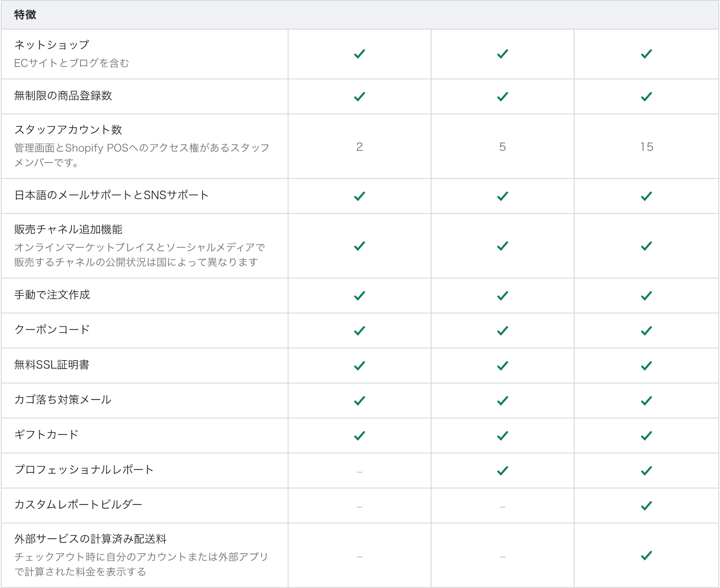Image resolution: width=720 pixels, height=588 pixels.
Task: Click 無制限の商品登録数 checkmark in second plan column
Action: pyautogui.click(x=503, y=97)
